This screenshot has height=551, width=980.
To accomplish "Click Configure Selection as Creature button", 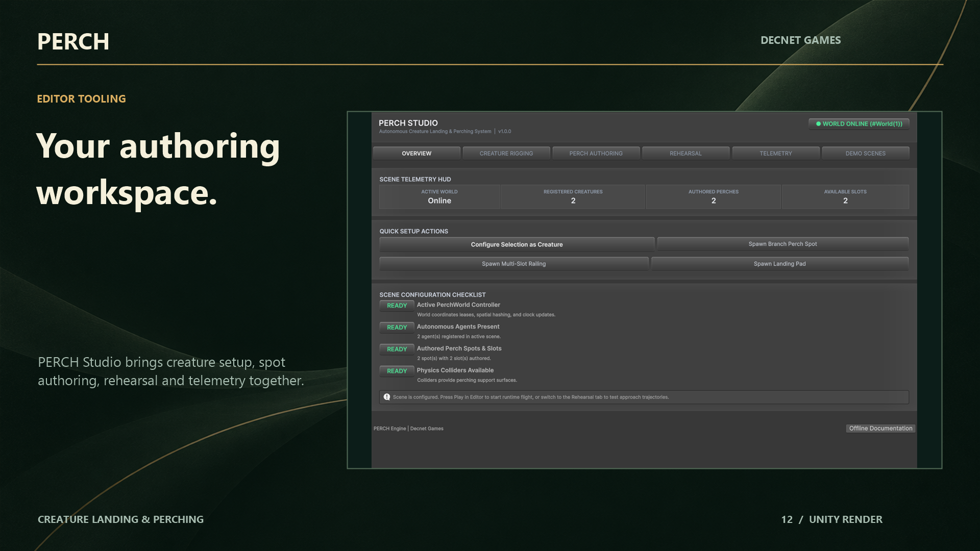I will tap(517, 244).
